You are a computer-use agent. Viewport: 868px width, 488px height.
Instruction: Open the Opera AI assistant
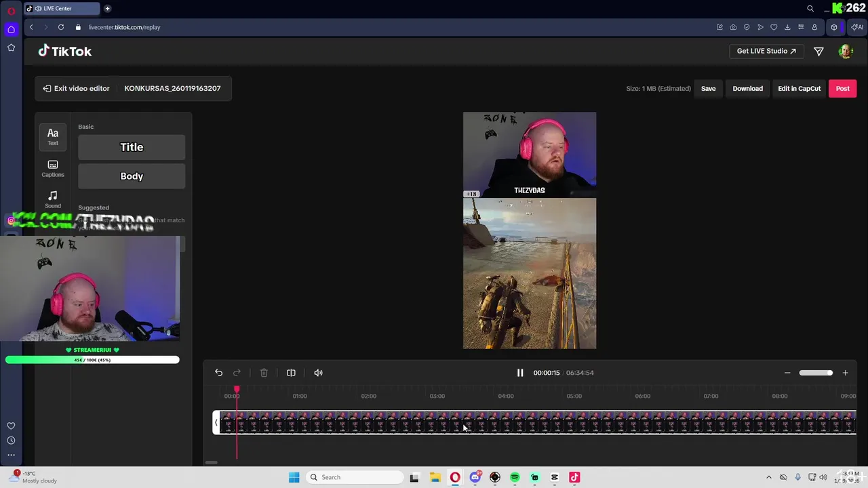point(857,27)
